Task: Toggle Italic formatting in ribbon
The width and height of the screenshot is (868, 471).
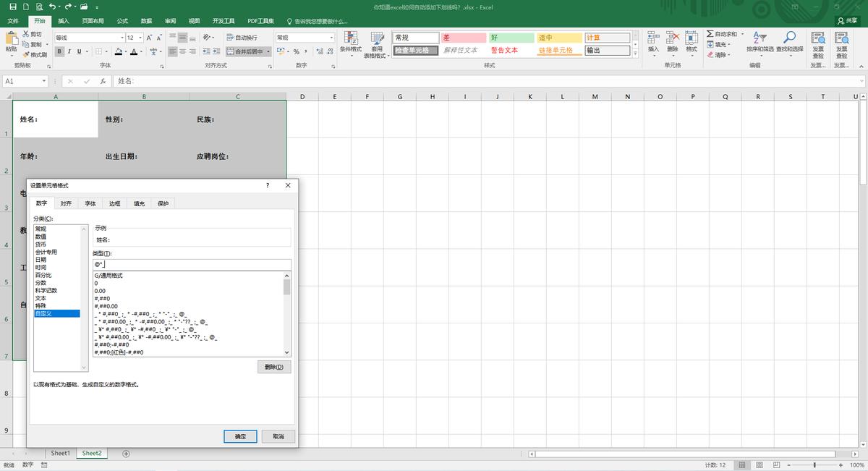Action: pos(69,51)
